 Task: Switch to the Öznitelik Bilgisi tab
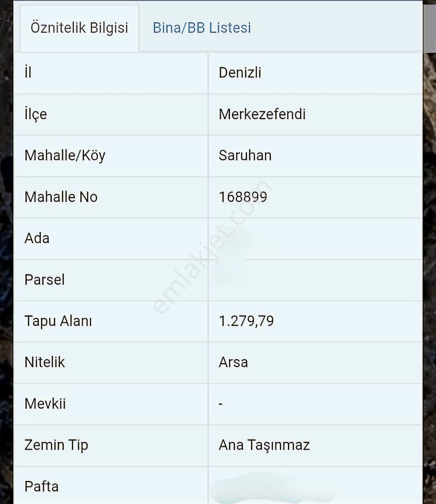(79, 28)
